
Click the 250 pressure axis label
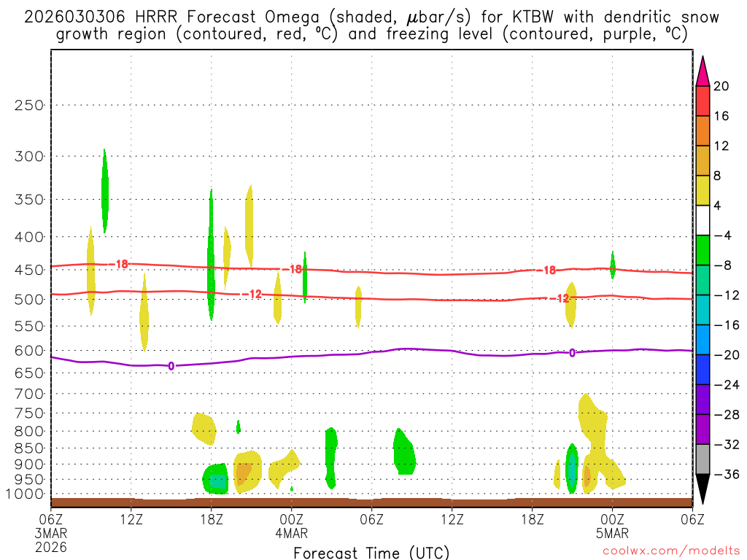[29, 105]
